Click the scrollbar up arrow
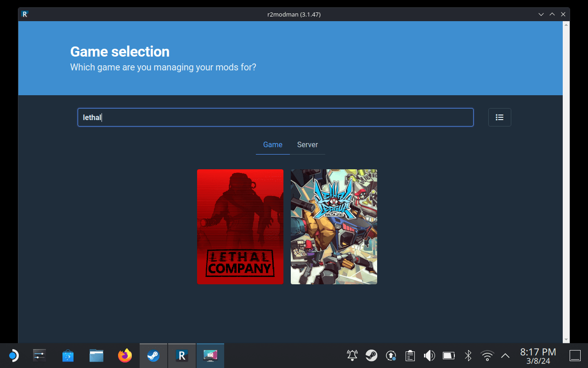Screen dimensions: 588x368 point(566,24)
